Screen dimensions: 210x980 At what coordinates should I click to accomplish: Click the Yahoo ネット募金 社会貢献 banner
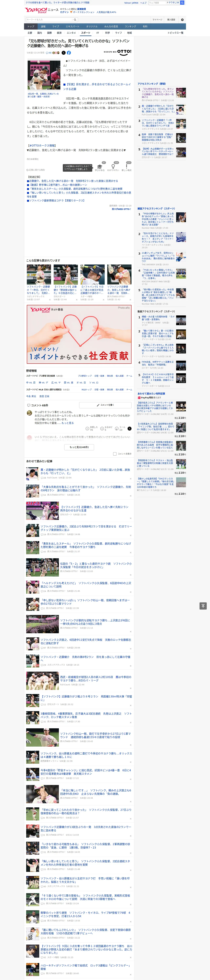(79, 334)
